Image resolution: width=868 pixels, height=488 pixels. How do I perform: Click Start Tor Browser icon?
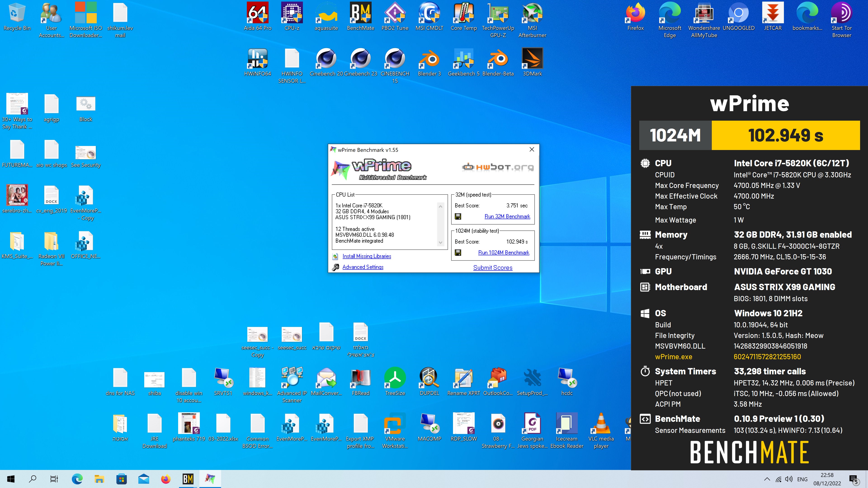[842, 20]
